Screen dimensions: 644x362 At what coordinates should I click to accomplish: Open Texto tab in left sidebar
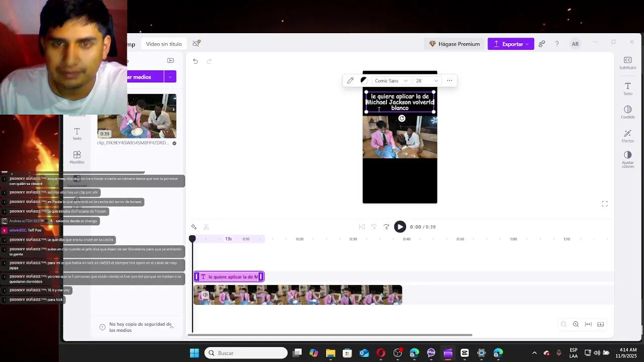(77, 134)
